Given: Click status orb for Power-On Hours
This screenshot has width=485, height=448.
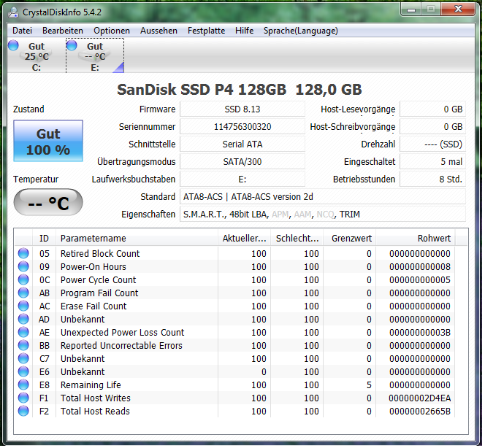Looking at the screenshot, I should pos(23,266).
